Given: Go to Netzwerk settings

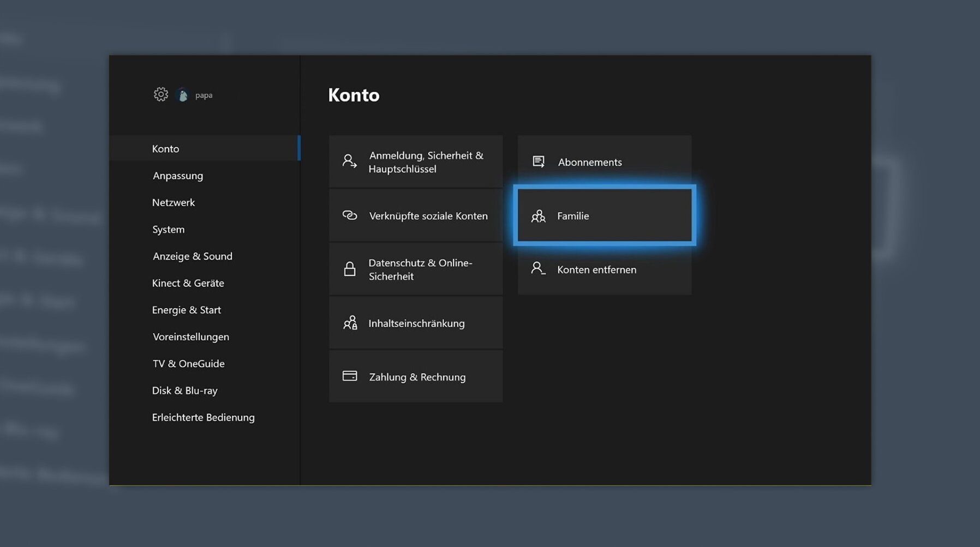Looking at the screenshot, I should click(x=174, y=202).
